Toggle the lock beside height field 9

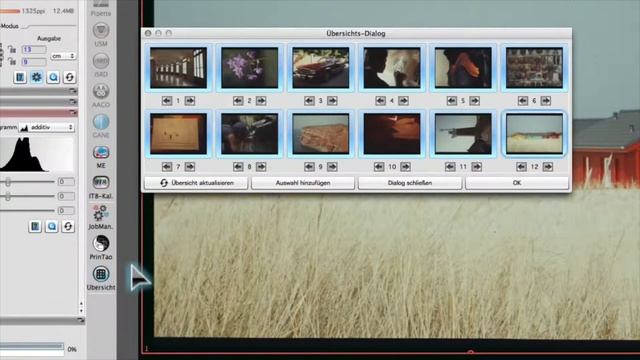click(x=12, y=62)
